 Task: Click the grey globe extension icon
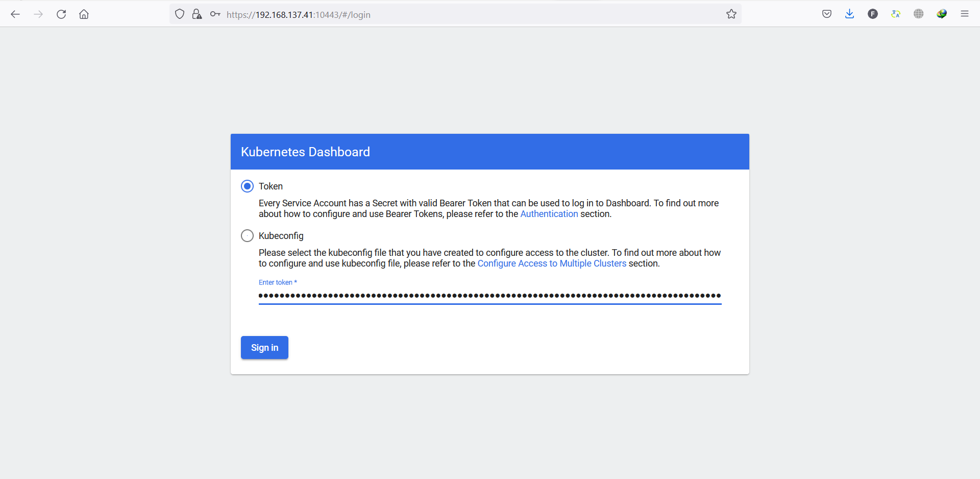click(x=919, y=14)
